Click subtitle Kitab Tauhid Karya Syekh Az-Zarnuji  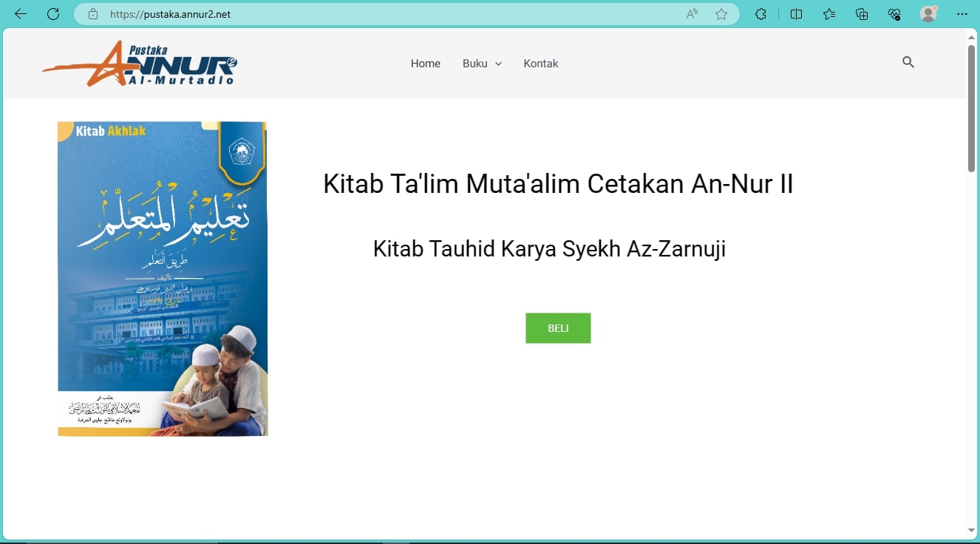pos(549,249)
